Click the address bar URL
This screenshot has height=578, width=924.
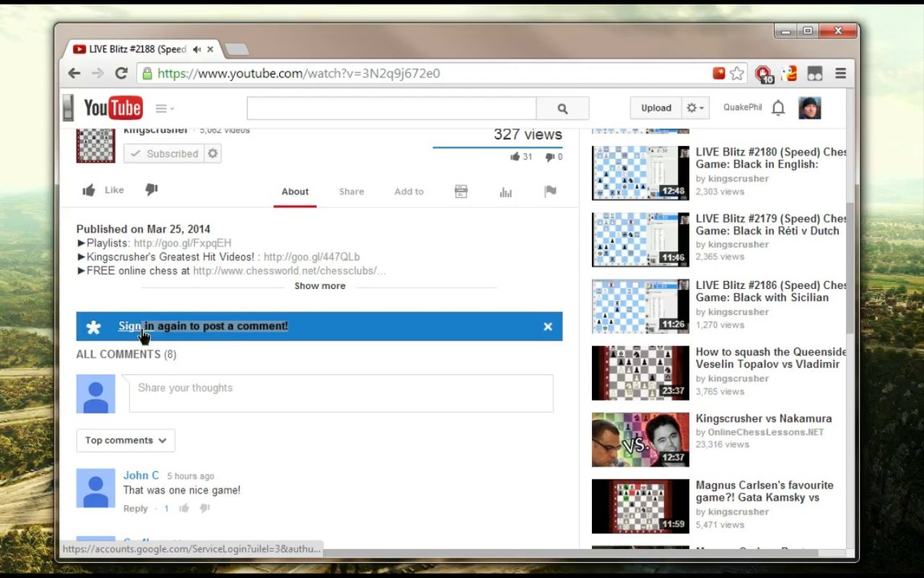pyautogui.click(x=298, y=73)
